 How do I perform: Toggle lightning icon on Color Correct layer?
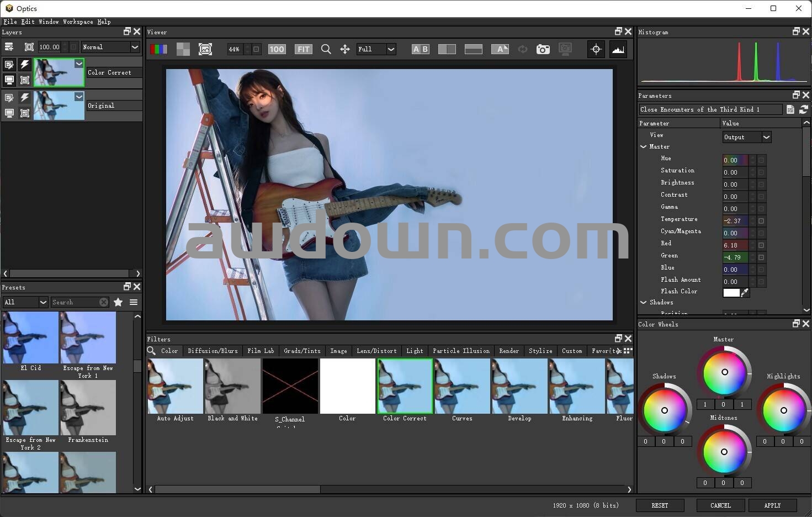(x=25, y=65)
